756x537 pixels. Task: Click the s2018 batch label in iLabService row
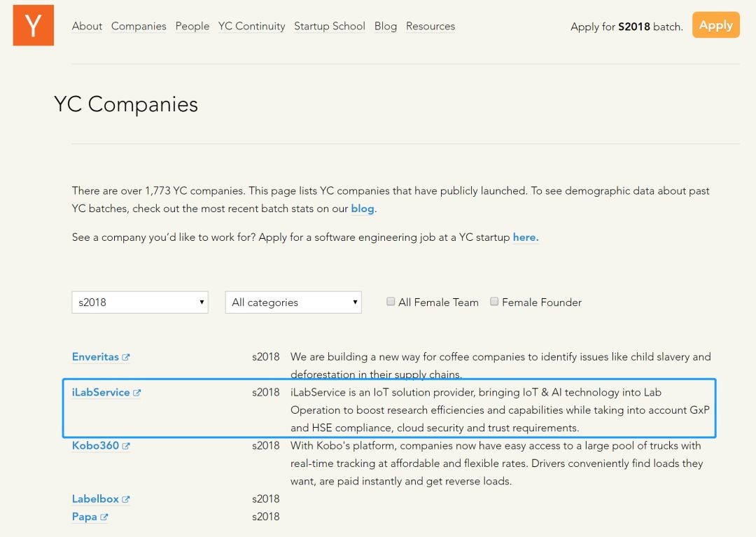pyautogui.click(x=266, y=393)
